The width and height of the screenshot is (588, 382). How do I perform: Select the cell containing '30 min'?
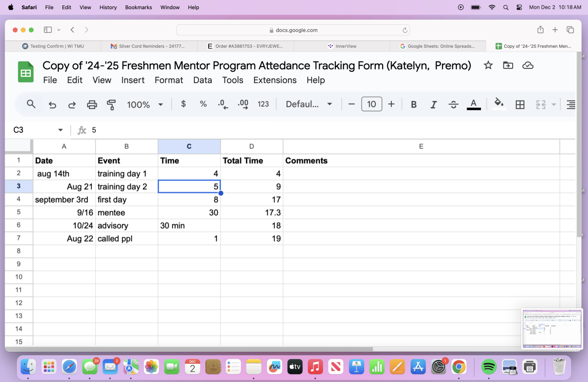tap(189, 225)
